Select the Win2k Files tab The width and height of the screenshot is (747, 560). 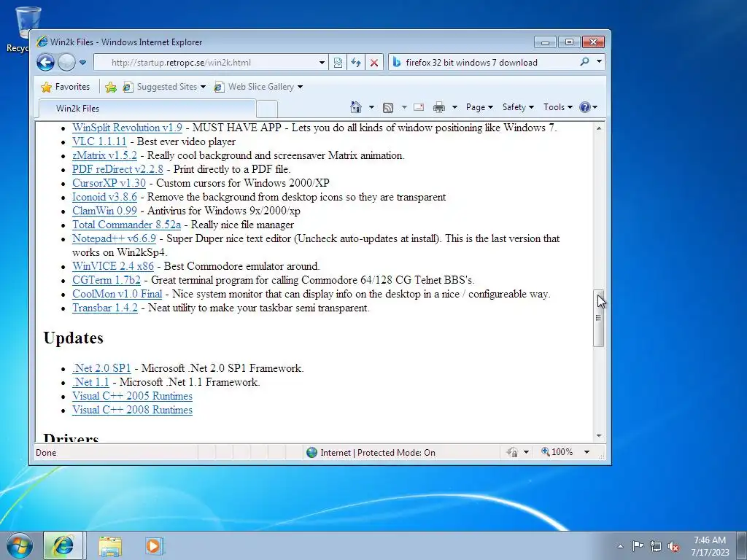(x=147, y=108)
